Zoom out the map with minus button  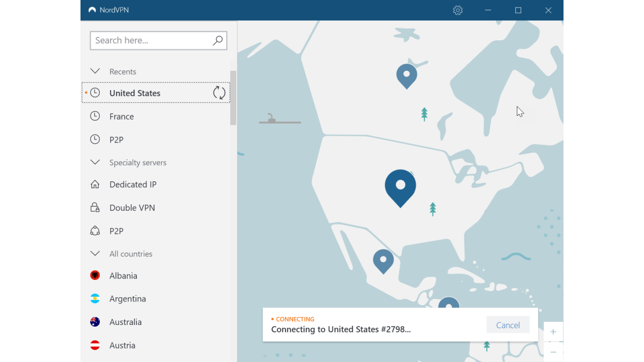(553, 352)
